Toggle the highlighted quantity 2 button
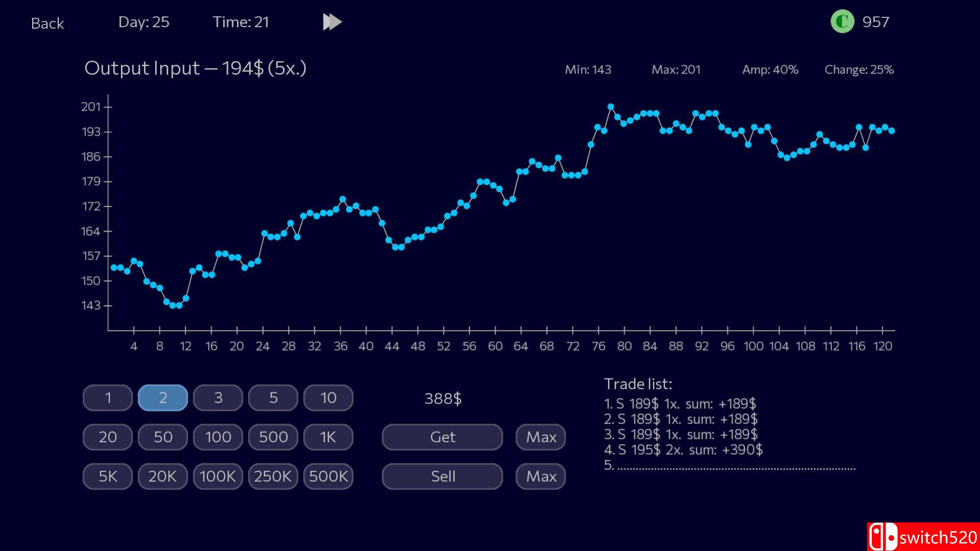 point(162,397)
